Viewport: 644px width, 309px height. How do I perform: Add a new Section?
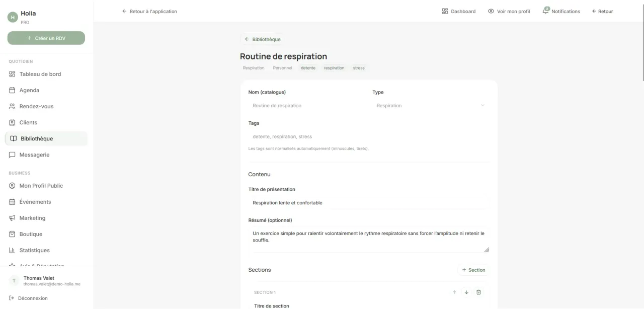coord(473,270)
